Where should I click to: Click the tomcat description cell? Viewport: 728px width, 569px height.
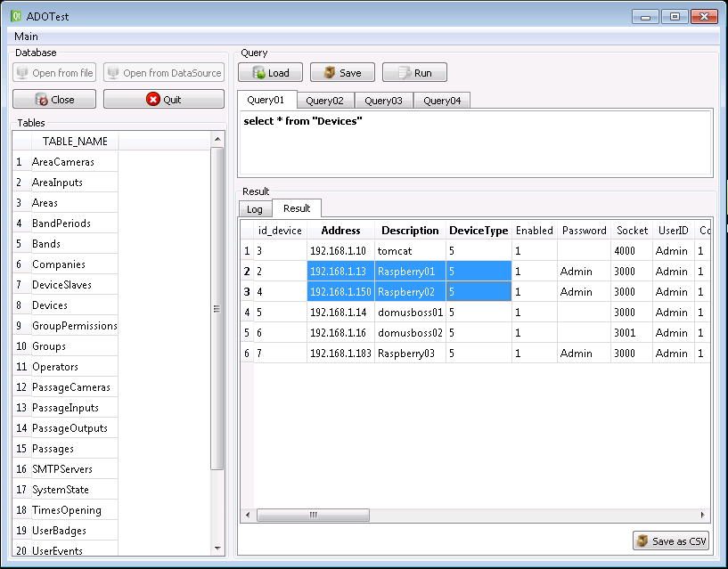[410, 250]
